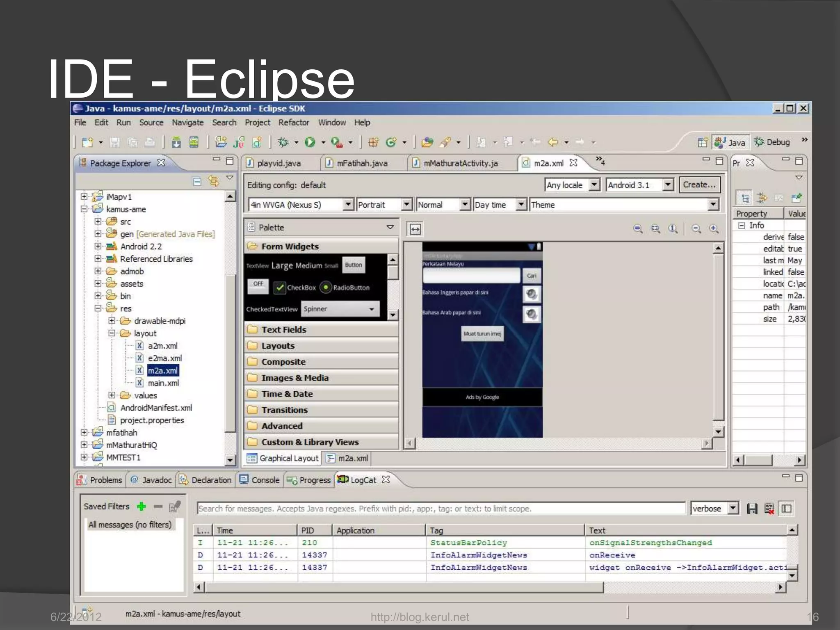Switch to the mFatihah.java editor tab
Image resolution: width=840 pixels, height=630 pixels.
tap(362, 163)
